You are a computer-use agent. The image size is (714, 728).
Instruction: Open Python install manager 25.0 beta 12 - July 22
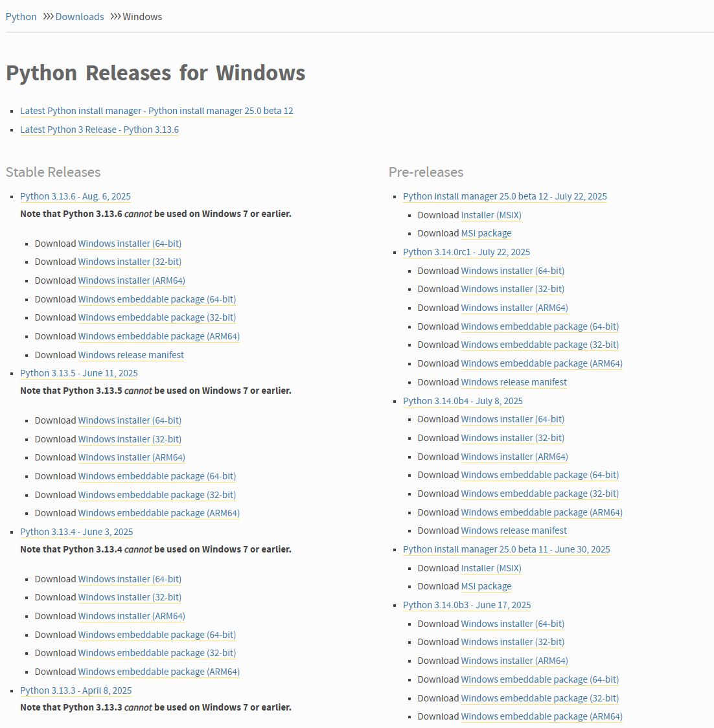click(505, 196)
